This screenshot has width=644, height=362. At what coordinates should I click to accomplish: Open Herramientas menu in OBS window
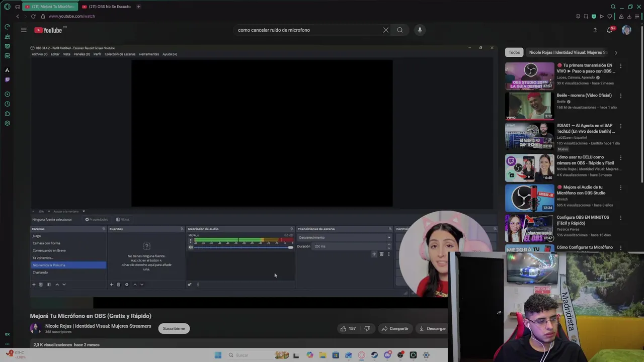coord(149,54)
